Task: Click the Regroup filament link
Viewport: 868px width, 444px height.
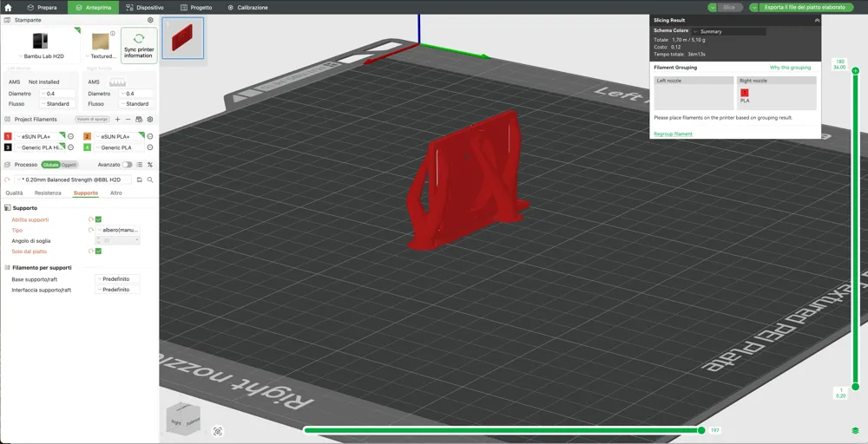Action: [674, 134]
